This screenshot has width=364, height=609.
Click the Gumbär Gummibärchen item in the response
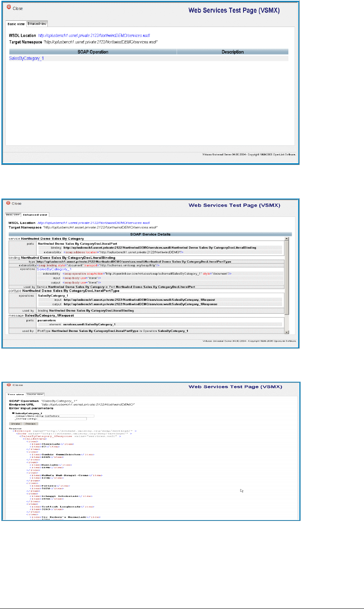coord(61,454)
